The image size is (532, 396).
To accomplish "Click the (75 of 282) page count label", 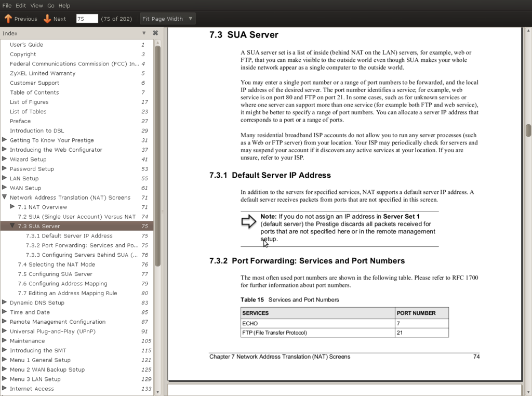I will [116, 19].
